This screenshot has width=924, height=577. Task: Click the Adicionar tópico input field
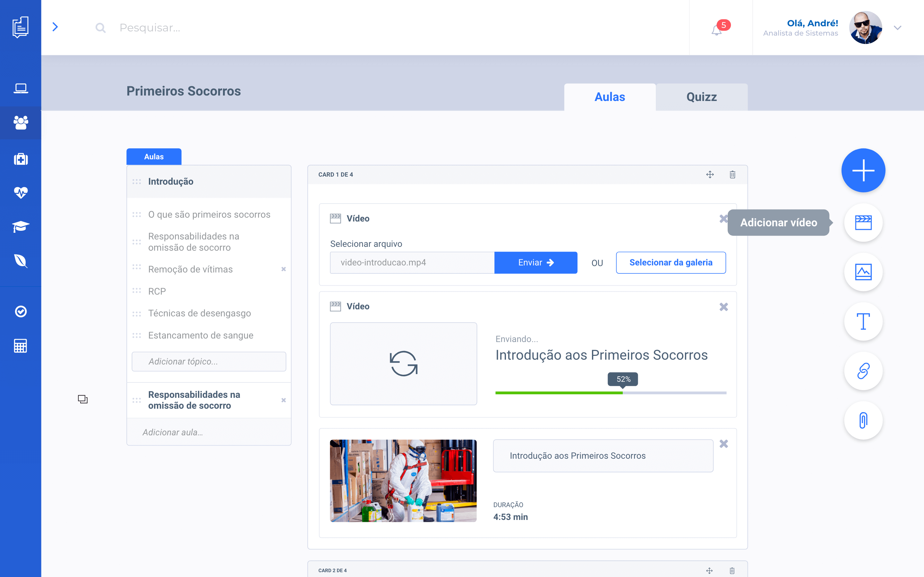[209, 361]
